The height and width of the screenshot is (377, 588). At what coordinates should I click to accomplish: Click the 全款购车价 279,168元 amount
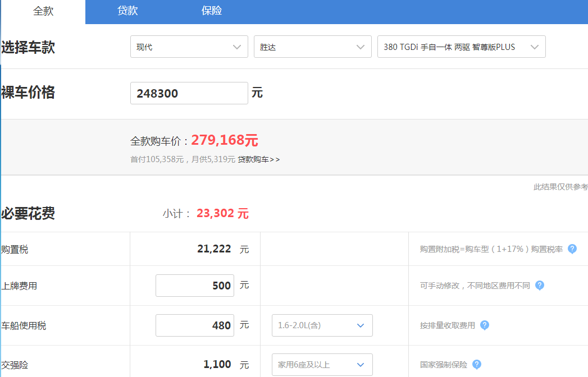225,140
